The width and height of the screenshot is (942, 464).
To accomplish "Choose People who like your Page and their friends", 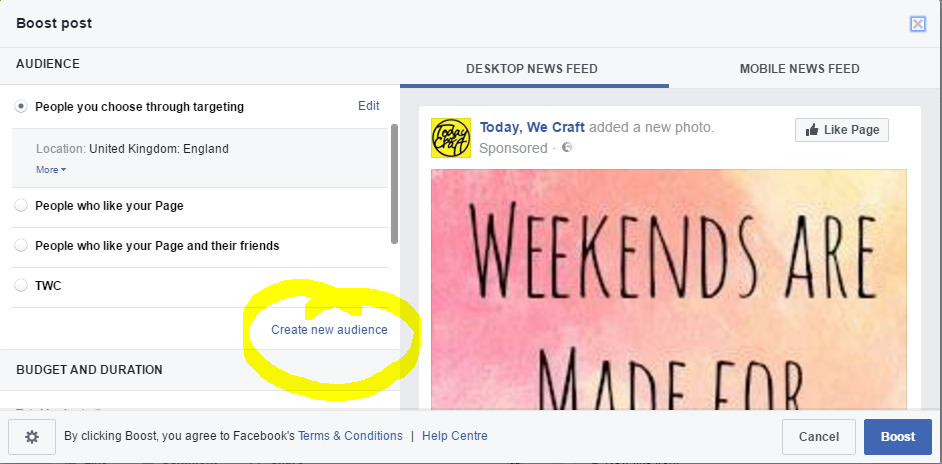I will click(21, 245).
